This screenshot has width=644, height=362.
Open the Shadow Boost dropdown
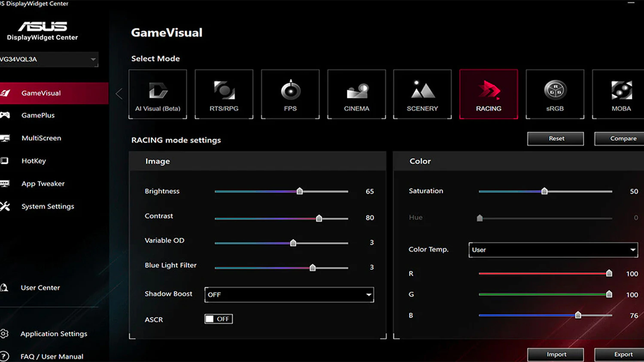coord(289,295)
